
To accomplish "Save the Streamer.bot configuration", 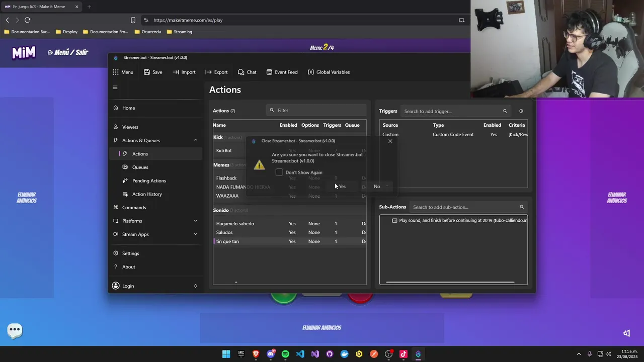I will point(153,72).
